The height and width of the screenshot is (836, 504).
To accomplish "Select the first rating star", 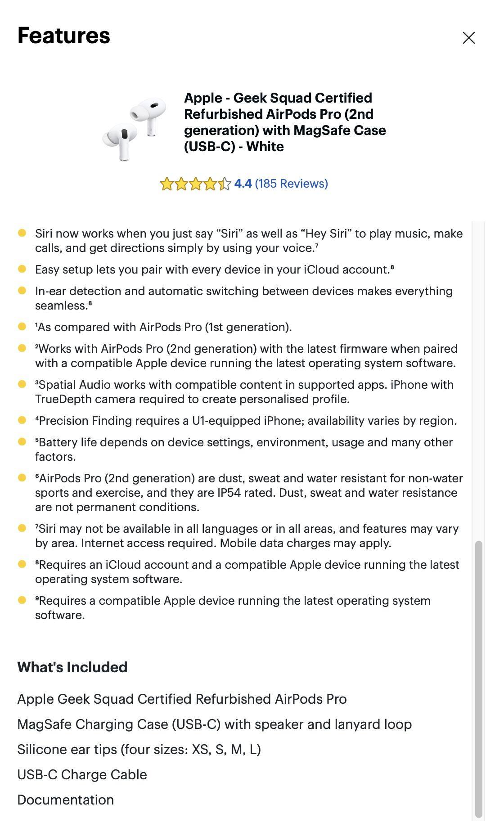I will pos(167,184).
